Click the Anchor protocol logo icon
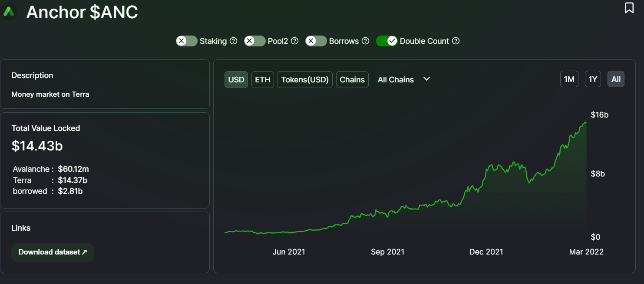The image size is (644, 284). [9, 12]
